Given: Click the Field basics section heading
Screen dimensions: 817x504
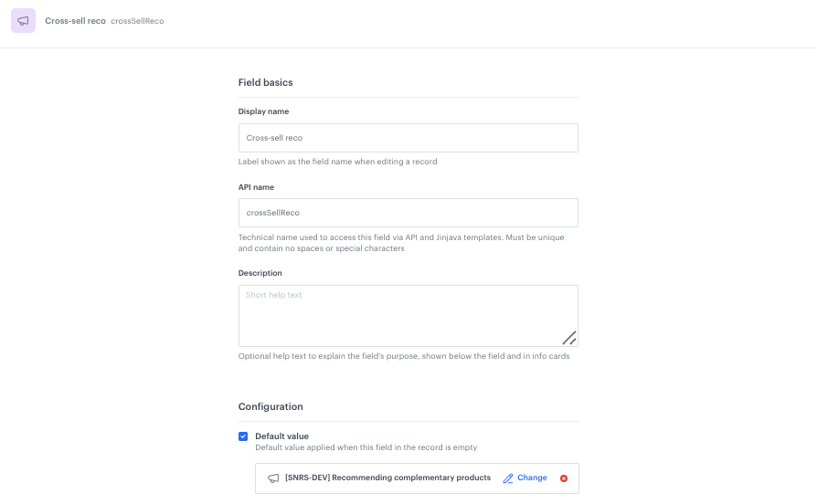Looking at the screenshot, I should (265, 82).
